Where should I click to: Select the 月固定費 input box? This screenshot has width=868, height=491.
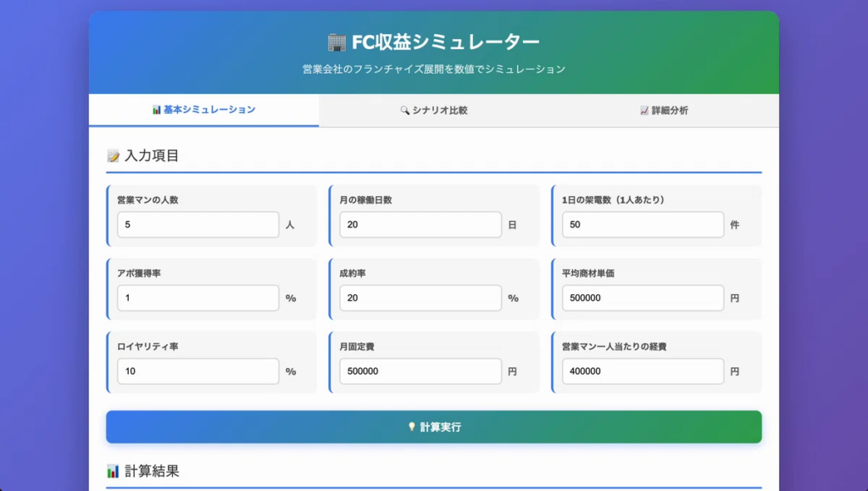420,371
